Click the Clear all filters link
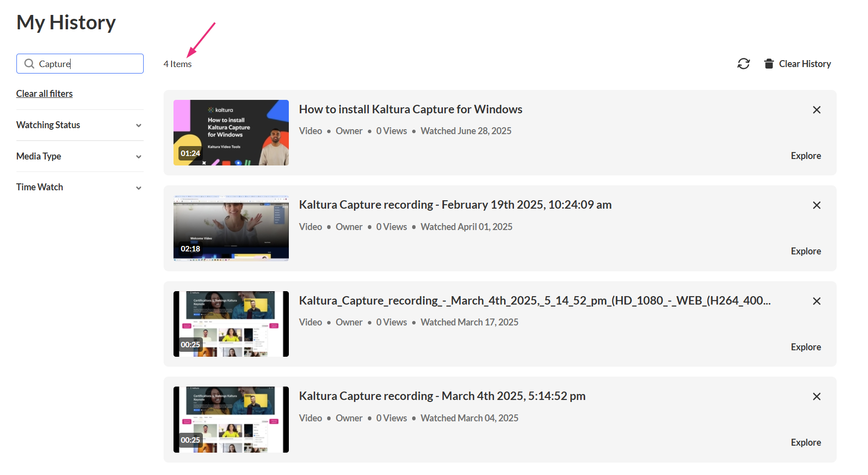Screen dimensions: 868x475 44,93
